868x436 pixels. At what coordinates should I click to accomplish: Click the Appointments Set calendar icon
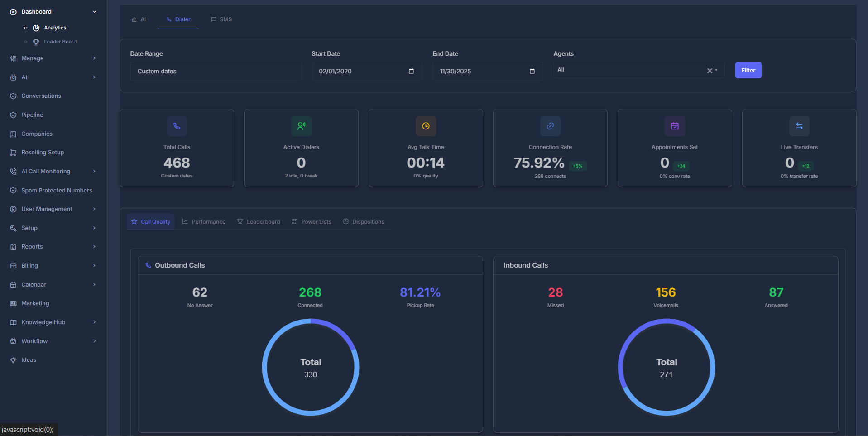pyautogui.click(x=674, y=126)
